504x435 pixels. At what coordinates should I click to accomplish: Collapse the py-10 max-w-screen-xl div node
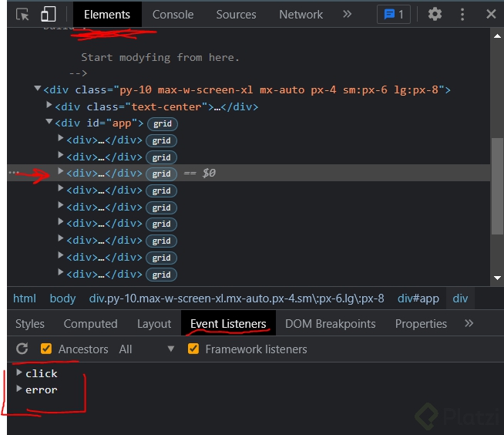pyautogui.click(x=38, y=88)
